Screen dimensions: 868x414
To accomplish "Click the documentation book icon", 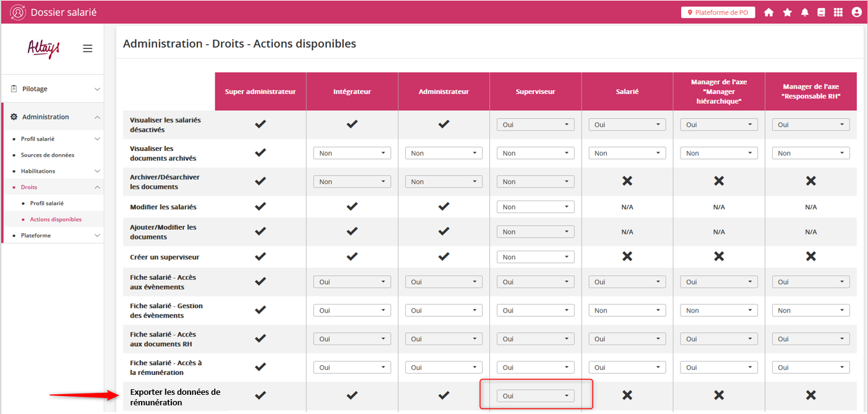I will [821, 12].
